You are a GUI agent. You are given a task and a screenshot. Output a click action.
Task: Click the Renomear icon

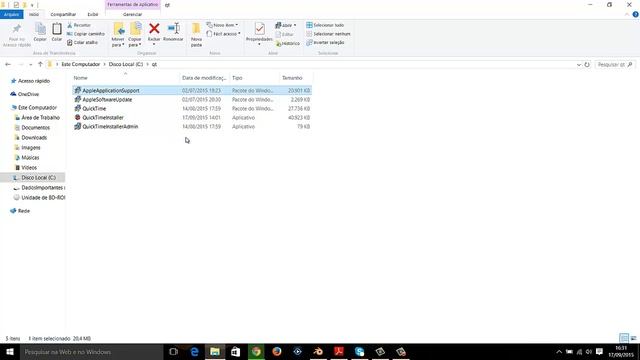173,29
